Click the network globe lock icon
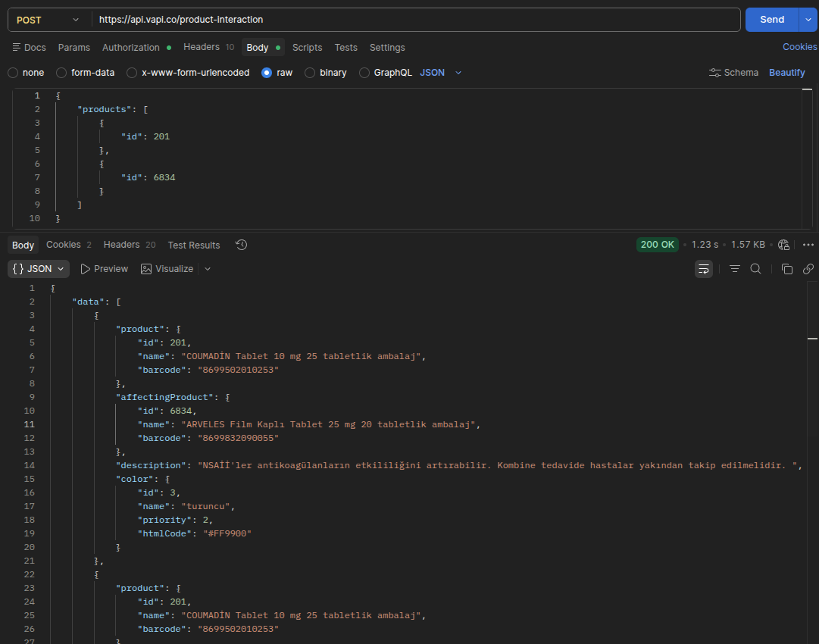The width and height of the screenshot is (819, 644). (783, 245)
